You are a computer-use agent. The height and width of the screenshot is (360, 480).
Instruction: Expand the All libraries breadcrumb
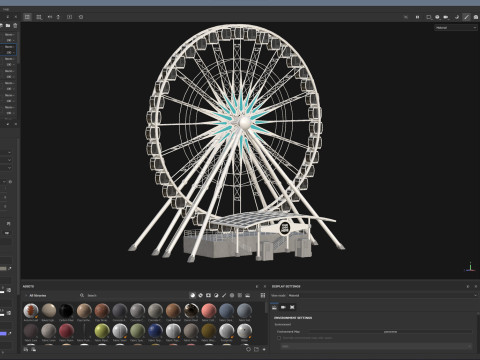point(36,295)
